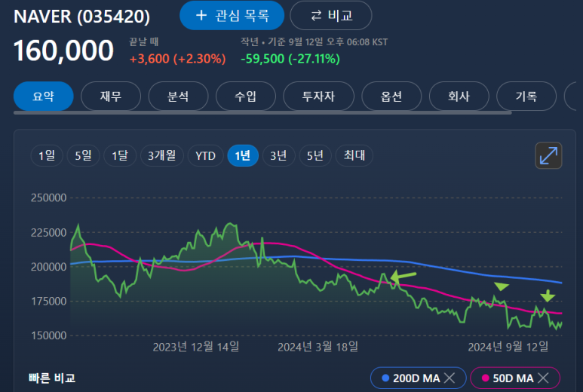The width and height of the screenshot is (583, 392).
Task: Add NAVER to watchlist with 관심 목록 button
Action: pyautogui.click(x=232, y=15)
